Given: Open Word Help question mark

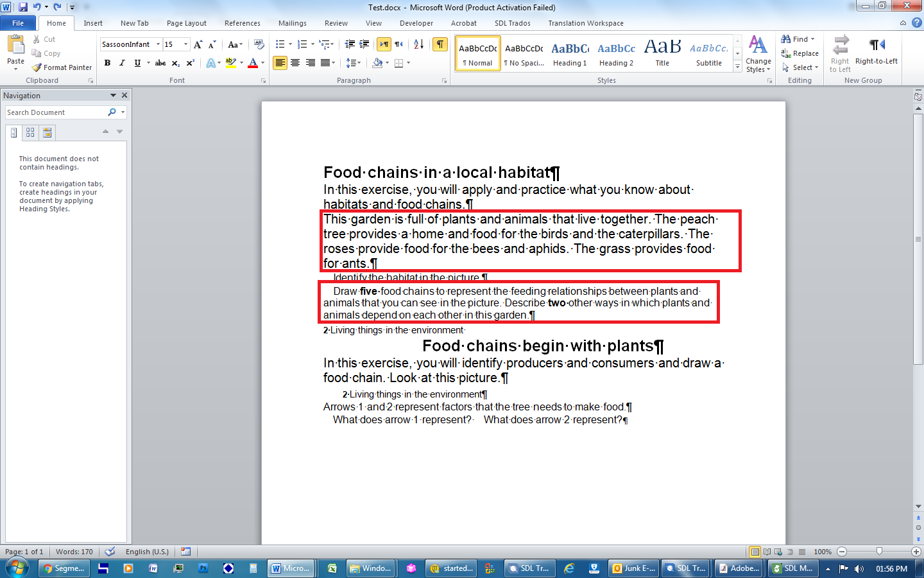Looking at the screenshot, I should click(916, 22).
